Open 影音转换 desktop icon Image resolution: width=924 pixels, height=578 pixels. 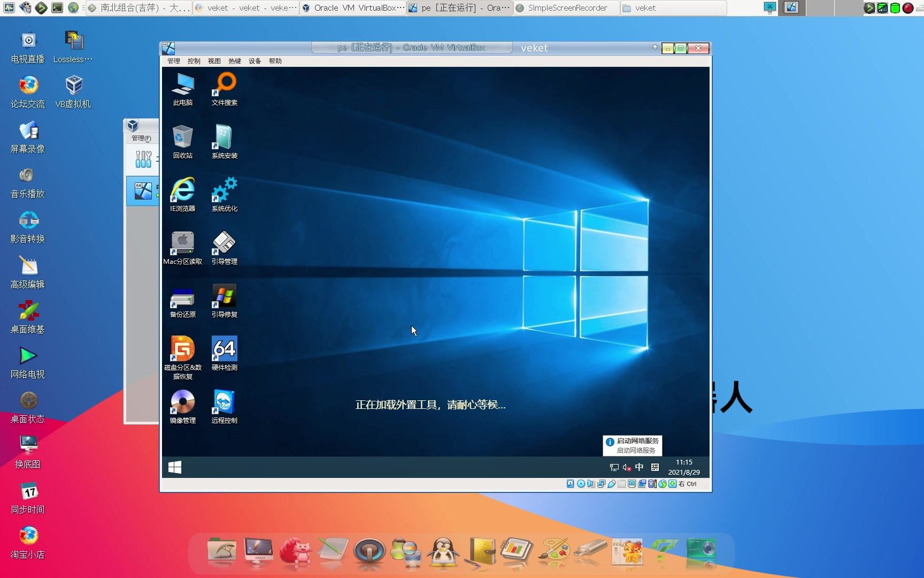coord(28,227)
